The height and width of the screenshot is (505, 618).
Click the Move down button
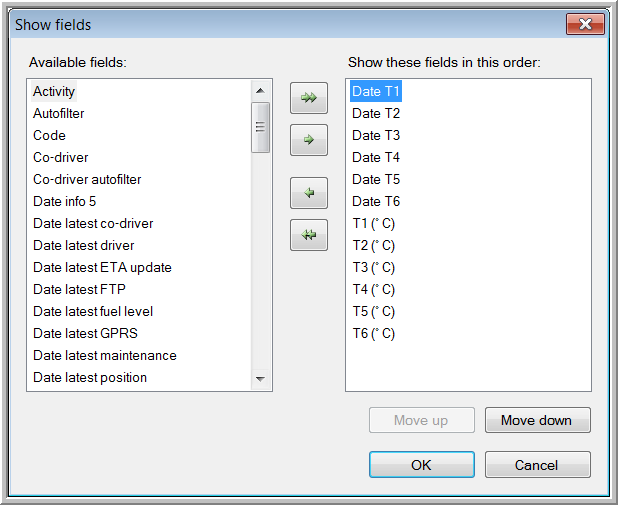[538, 420]
